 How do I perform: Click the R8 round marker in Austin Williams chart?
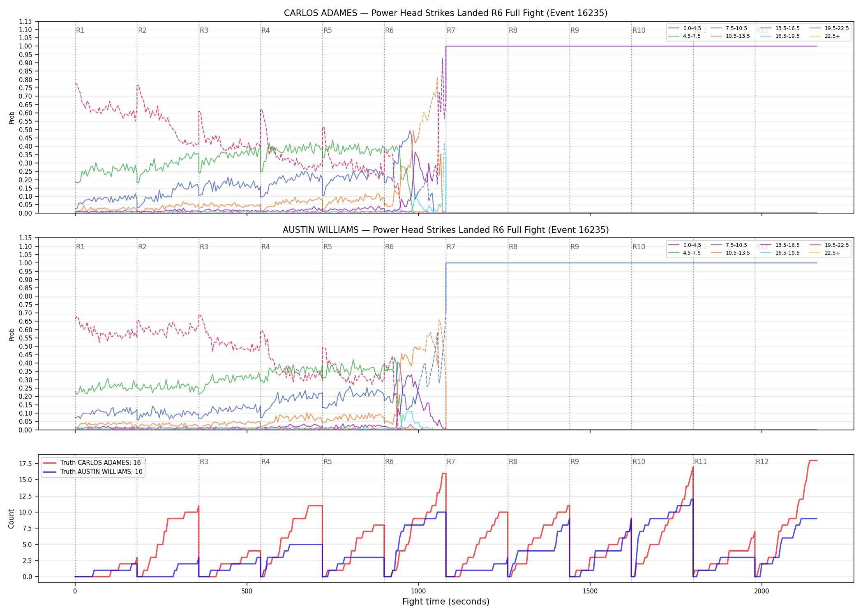pos(513,247)
